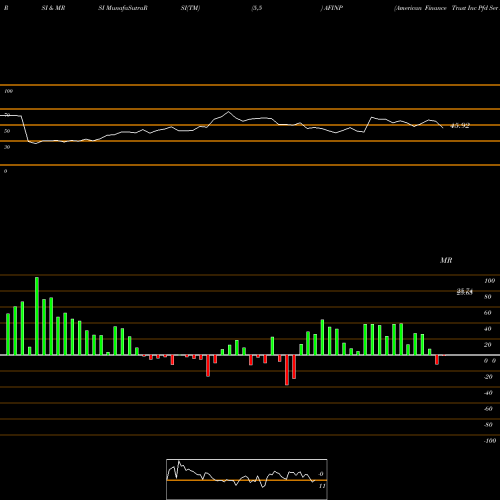
Task: Click the 'SI MunafaSutraR' header label
Action: 123,8
